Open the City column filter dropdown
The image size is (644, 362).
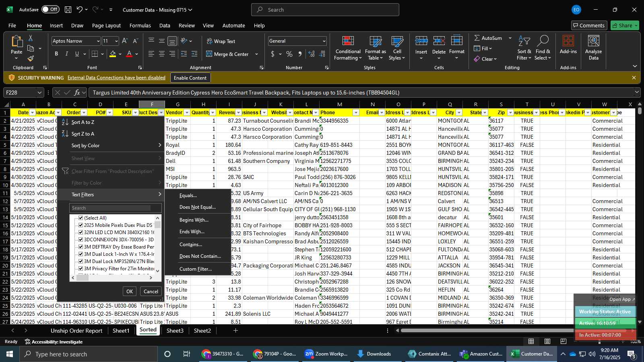coord(459,113)
